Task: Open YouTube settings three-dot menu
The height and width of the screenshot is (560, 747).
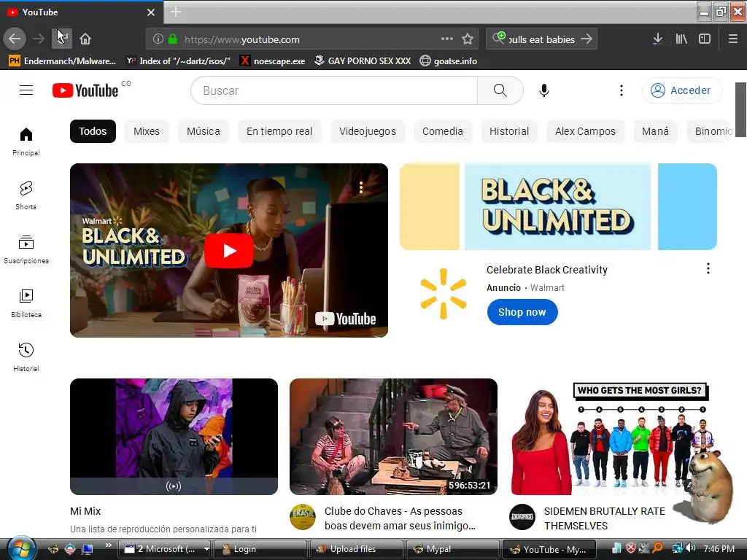Action: [622, 90]
